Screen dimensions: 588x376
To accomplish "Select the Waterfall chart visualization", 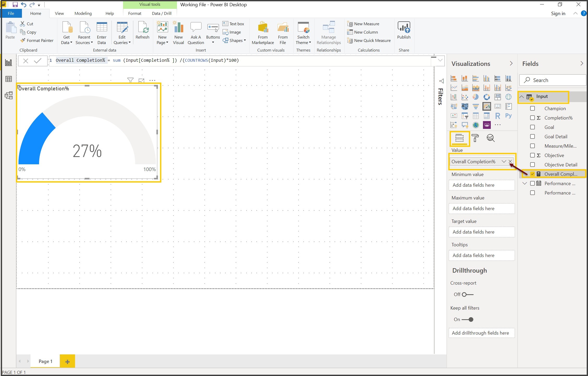I will click(454, 97).
